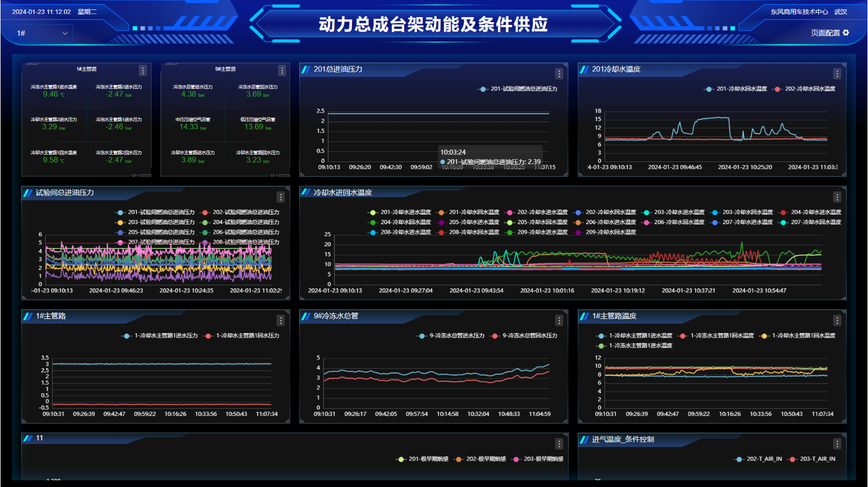Click the 3.69 bar 冷冻水总管回水压力 value
868x487 pixels.
258,94
